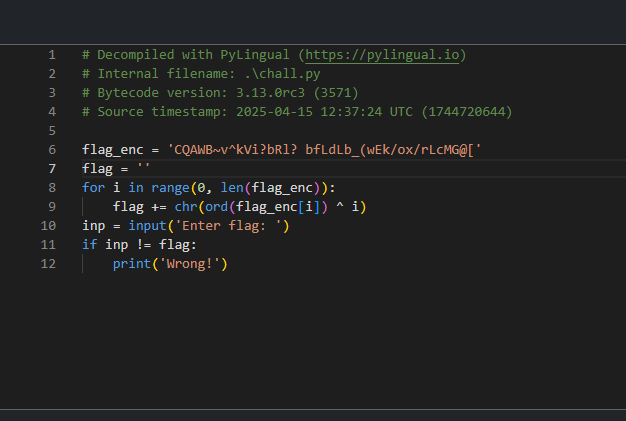Click the 'Enter flag: ' string literal
The image size is (626, 421).
[x=228, y=226]
